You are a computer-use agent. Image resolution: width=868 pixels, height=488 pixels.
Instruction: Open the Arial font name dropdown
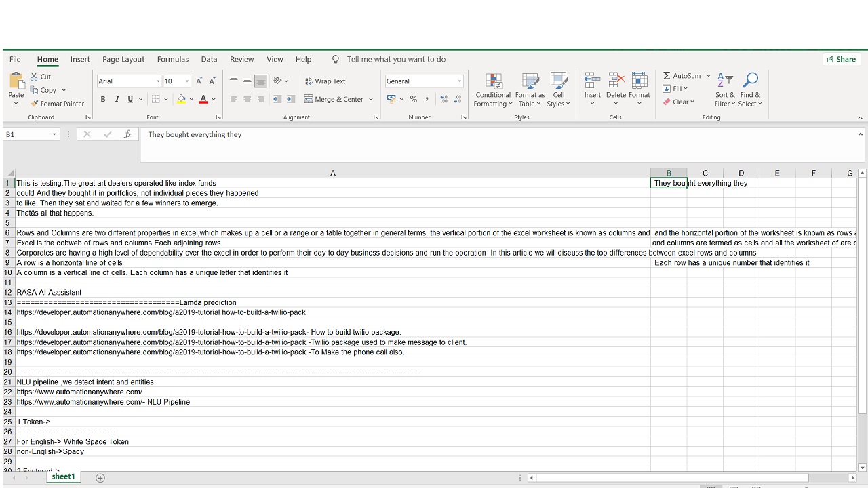(x=158, y=81)
